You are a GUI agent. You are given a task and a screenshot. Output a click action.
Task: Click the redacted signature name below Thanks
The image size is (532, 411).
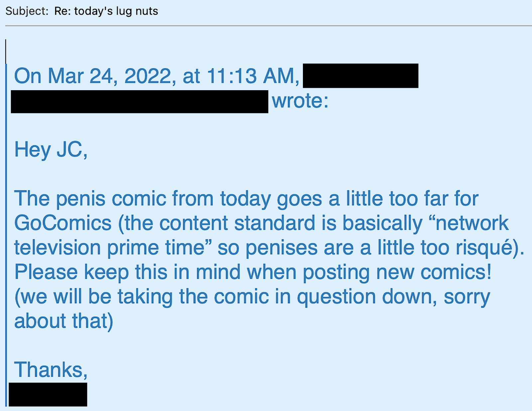coord(48,394)
